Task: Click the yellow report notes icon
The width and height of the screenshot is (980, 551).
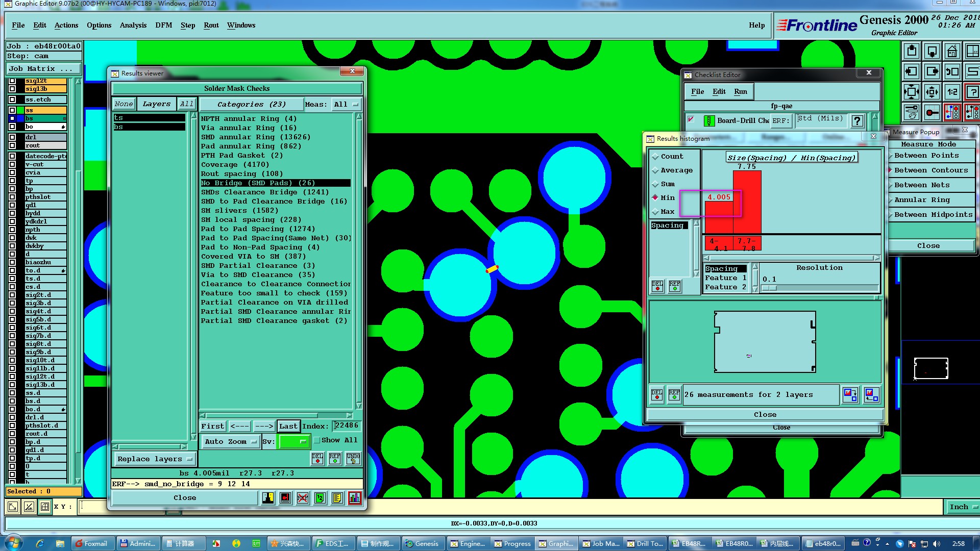Action: click(337, 497)
